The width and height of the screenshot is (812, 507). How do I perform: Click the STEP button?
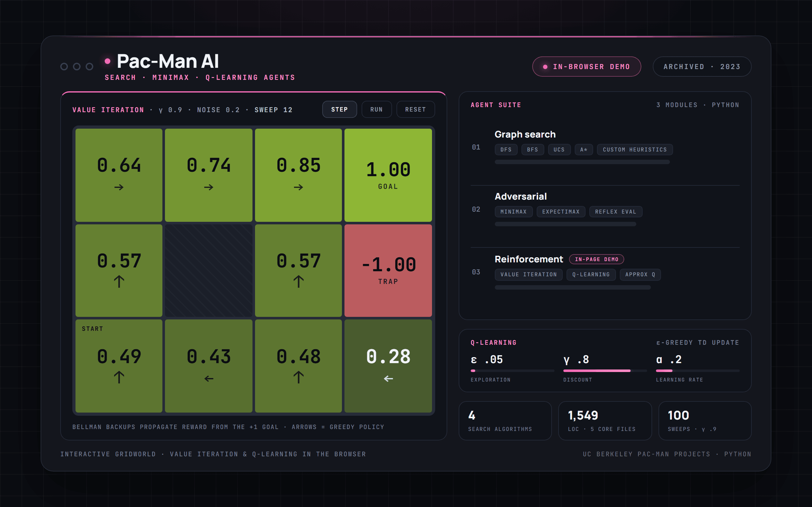click(339, 109)
